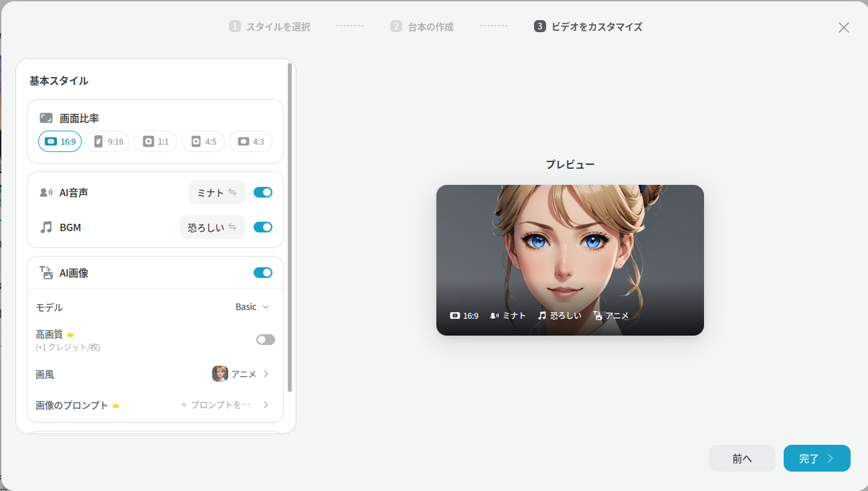The image size is (868, 491).
Task: Expand the 画風 style chevron
Action: click(266, 374)
